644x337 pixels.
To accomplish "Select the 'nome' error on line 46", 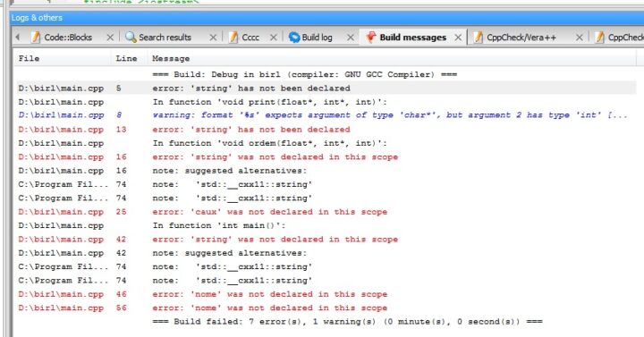I will [325, 294].
